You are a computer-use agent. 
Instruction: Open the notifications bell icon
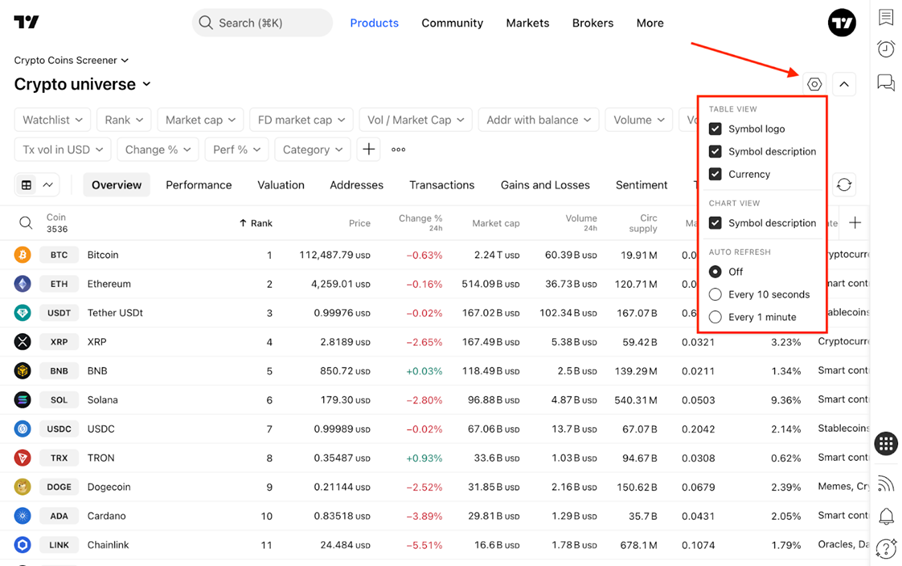[886, 516]
